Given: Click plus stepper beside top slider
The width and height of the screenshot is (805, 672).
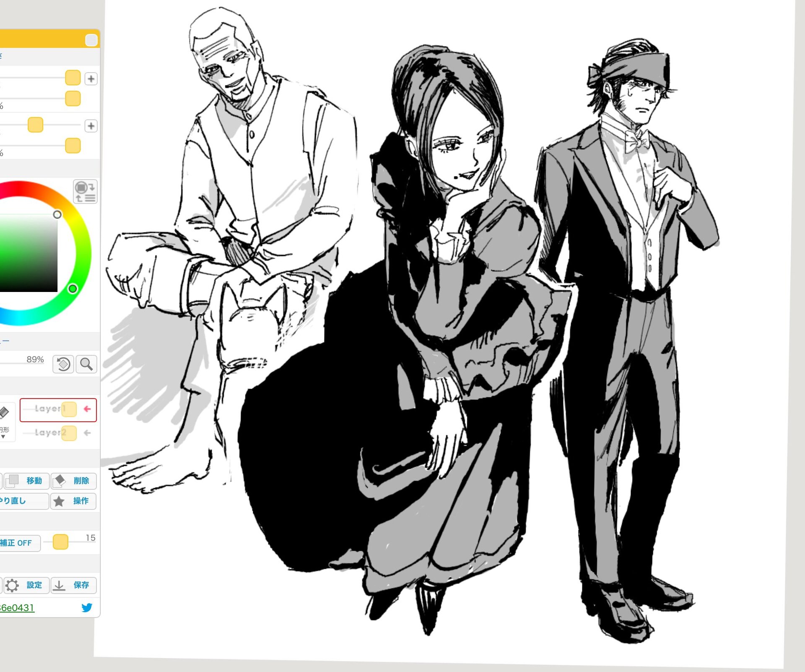Looking at the screenshot, I should (91, 79).
